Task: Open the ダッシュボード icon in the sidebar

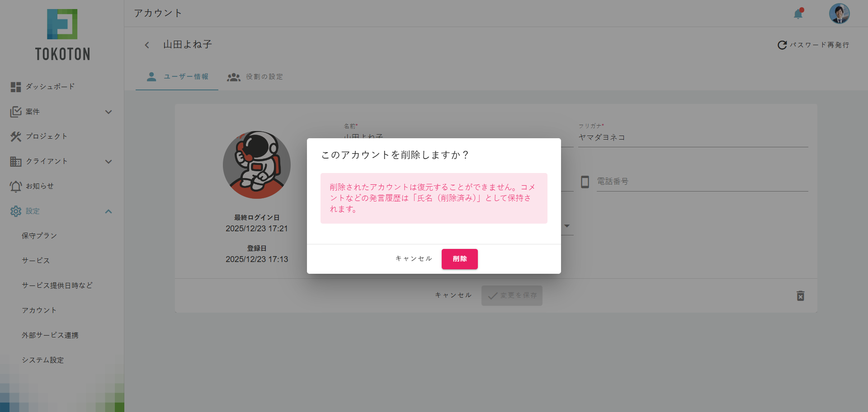Action: pyautogui.click(x=16, y=87)
